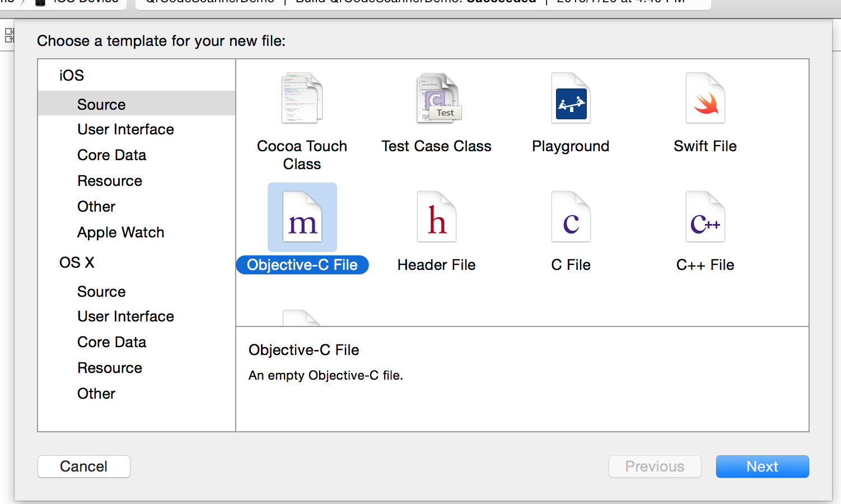Select Source under iOS
This screenshot has height=504, width=841.
point(137,104)
